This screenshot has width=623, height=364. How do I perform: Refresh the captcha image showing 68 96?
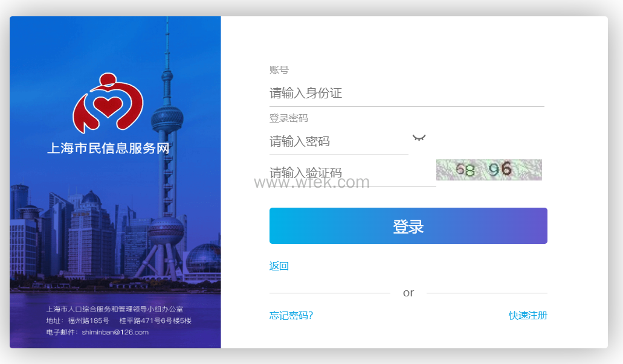click(x=489, y=170)
